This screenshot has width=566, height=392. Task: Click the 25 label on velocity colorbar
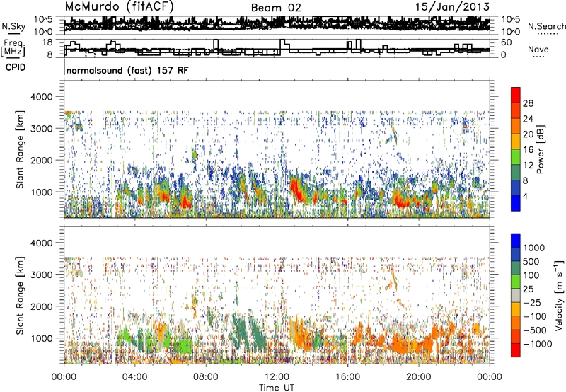[528, 289]
